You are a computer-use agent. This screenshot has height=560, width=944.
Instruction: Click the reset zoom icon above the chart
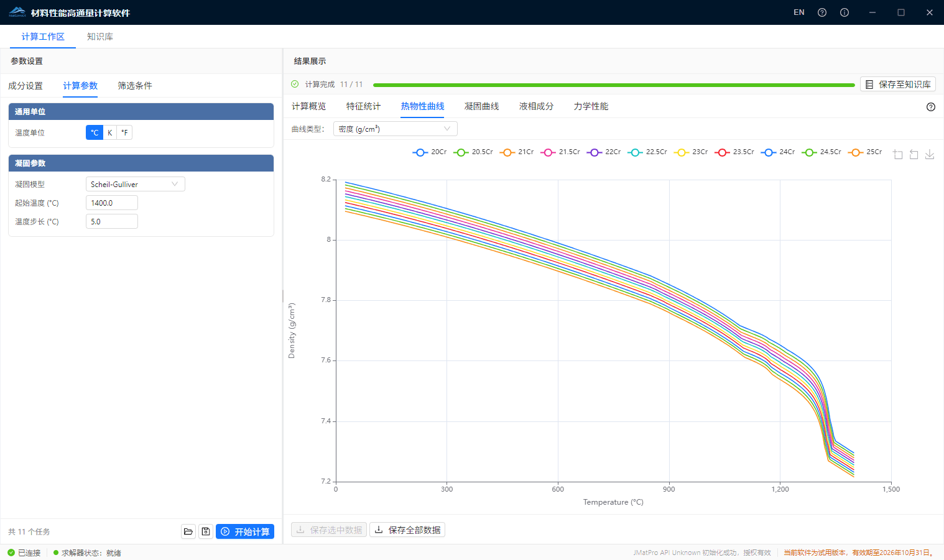914,154
